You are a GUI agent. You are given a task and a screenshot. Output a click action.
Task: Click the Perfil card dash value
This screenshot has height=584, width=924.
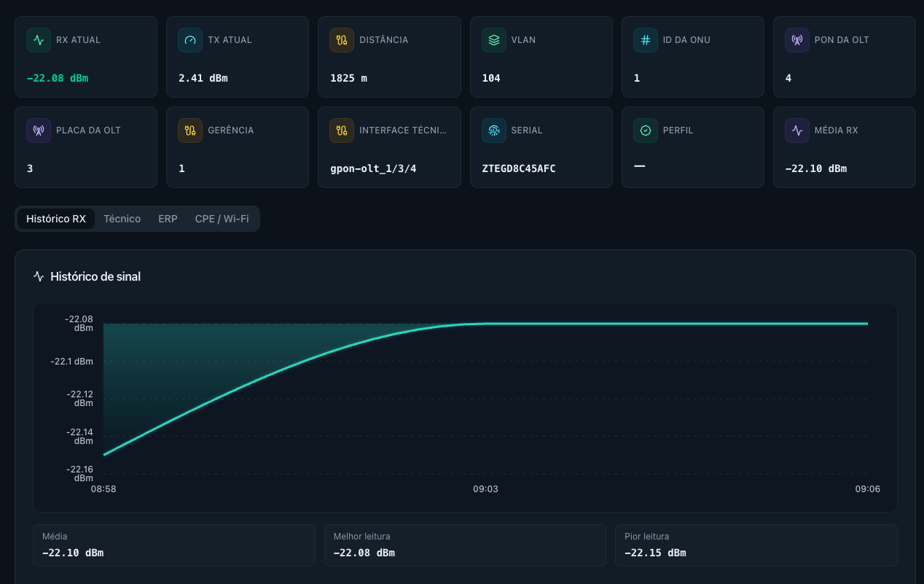[640, 166]
